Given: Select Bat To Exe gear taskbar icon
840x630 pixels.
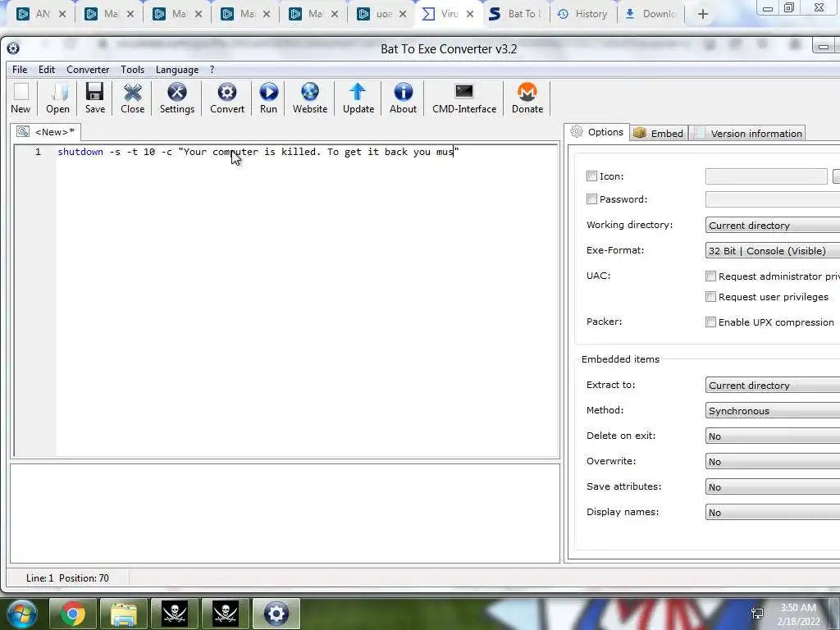Looking at the screenshot, I should (276, 614).
